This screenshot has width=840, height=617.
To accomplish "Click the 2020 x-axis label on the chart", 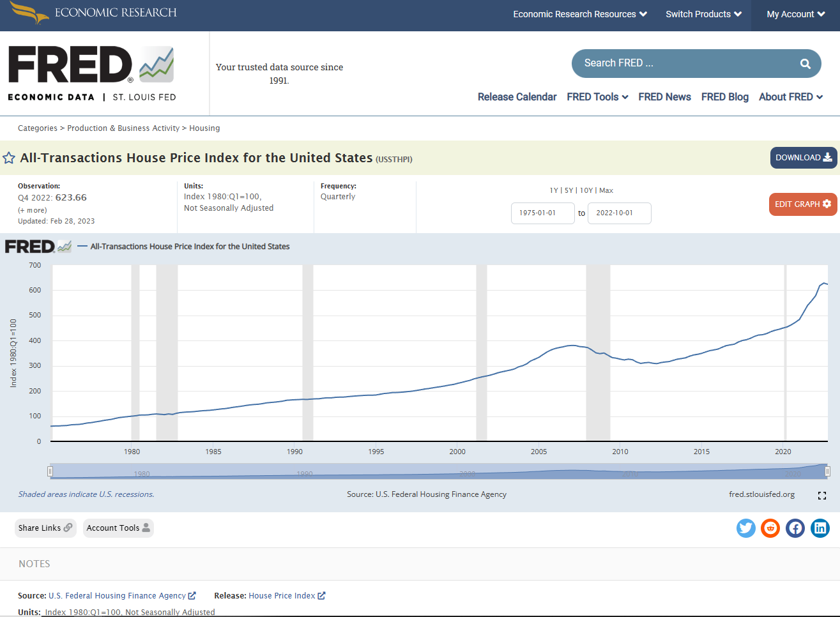I will pos(783,452).
